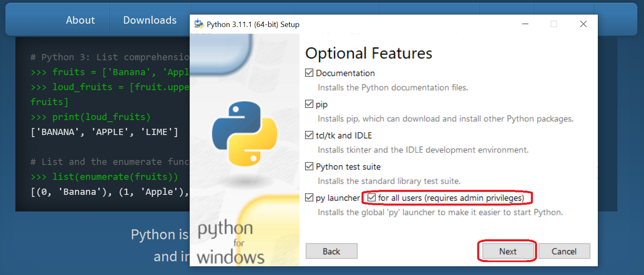The image size is (644, 275).
Task: Click the '>>> fruits =' code line
Action: (110, 72)
